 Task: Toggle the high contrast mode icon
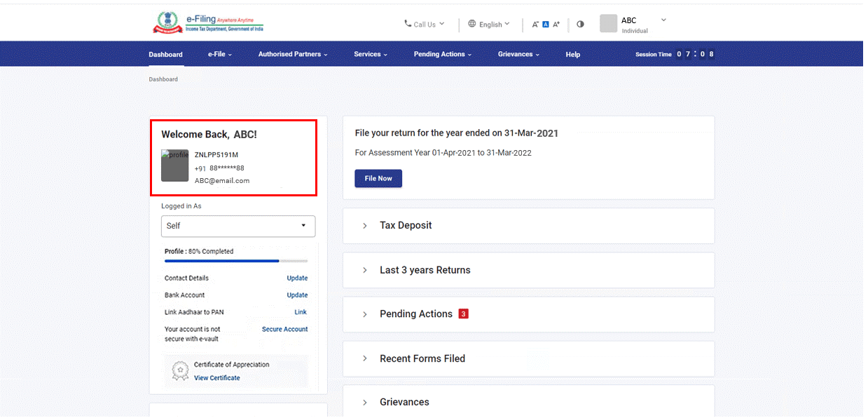pyautogui.click(x=580, y=25)
